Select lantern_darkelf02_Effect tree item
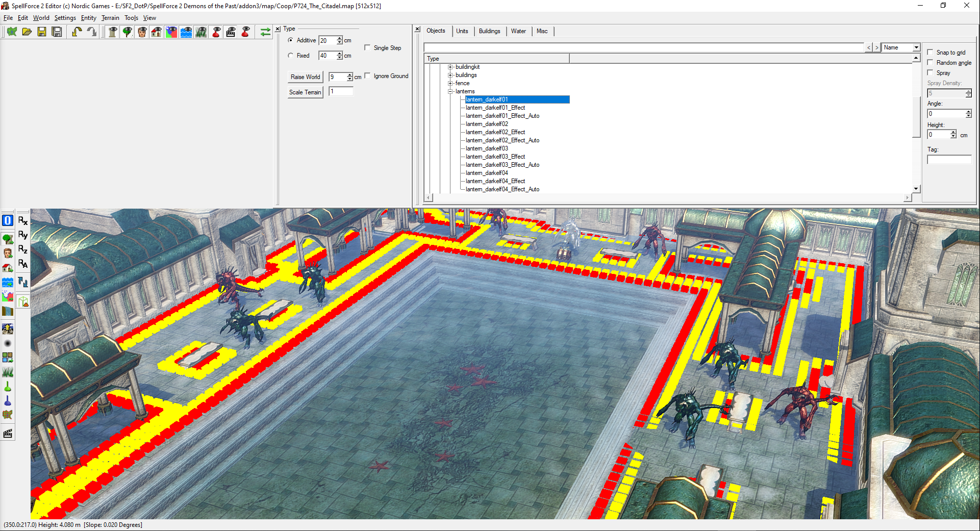The height and width of the screenshot is (531, 980). pyautogui.click(x=495, y=132)
